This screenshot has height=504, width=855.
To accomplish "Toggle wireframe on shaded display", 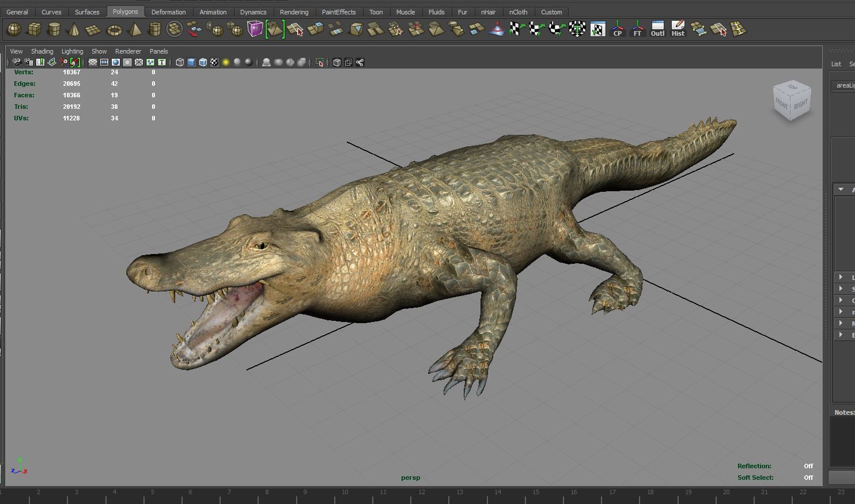I will tap(203, 62).
